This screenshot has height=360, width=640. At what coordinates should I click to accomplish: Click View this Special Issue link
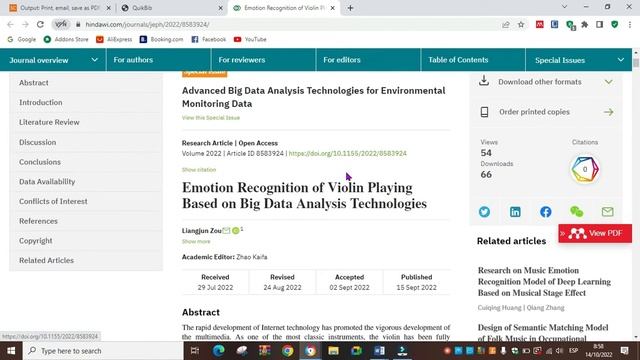(211, 118)
